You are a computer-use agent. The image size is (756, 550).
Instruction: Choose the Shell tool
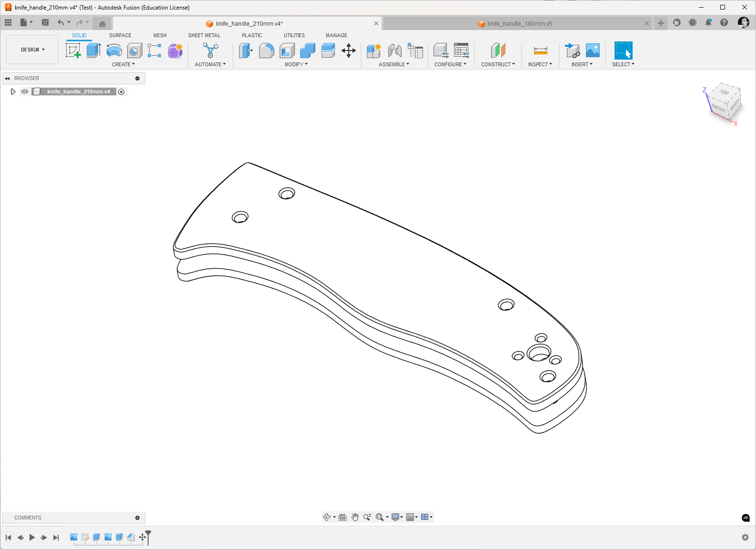[287, 51]
